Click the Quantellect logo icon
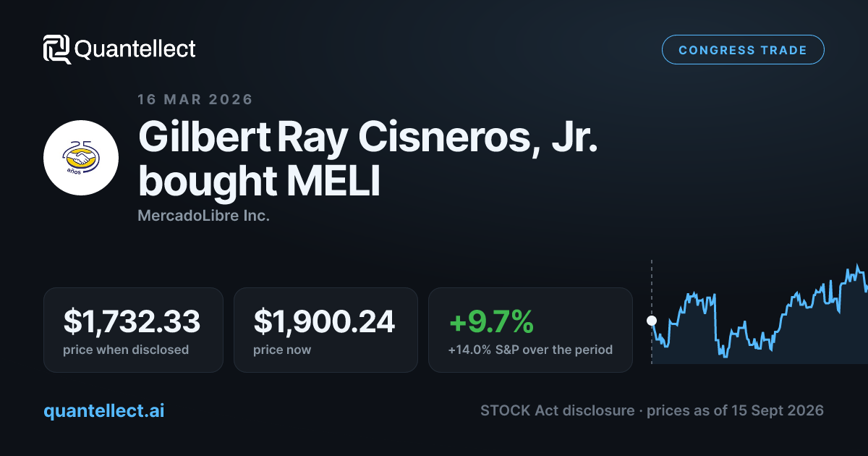The width and height of the screenshot is (868, 456). pyautogui.click(x=56, y=49)
